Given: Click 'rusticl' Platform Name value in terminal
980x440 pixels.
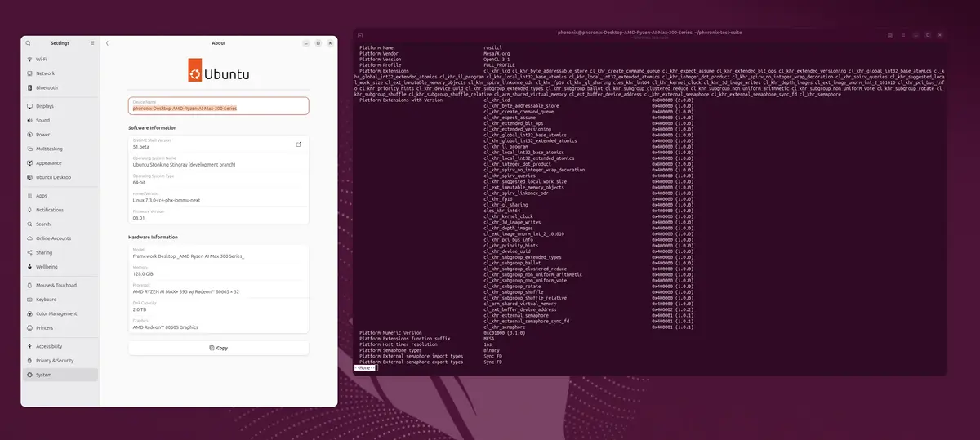Looking at the screenshot, I should 492,48.
